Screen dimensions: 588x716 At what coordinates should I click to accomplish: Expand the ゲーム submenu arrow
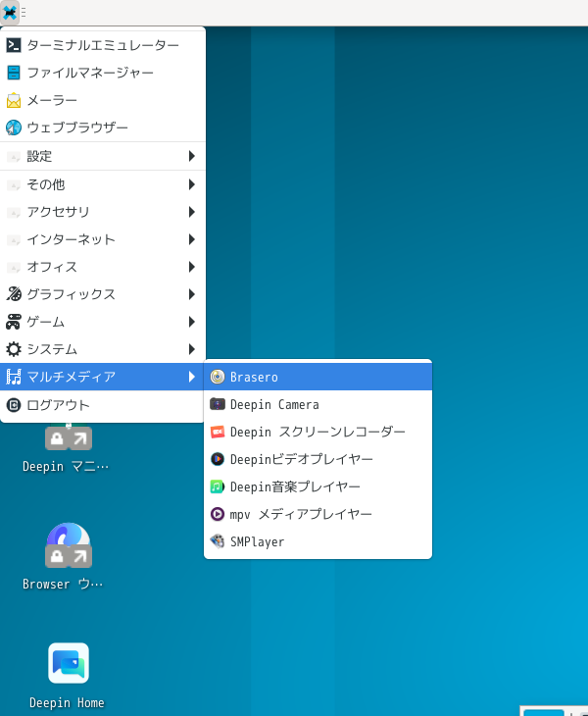coord(192,322)
